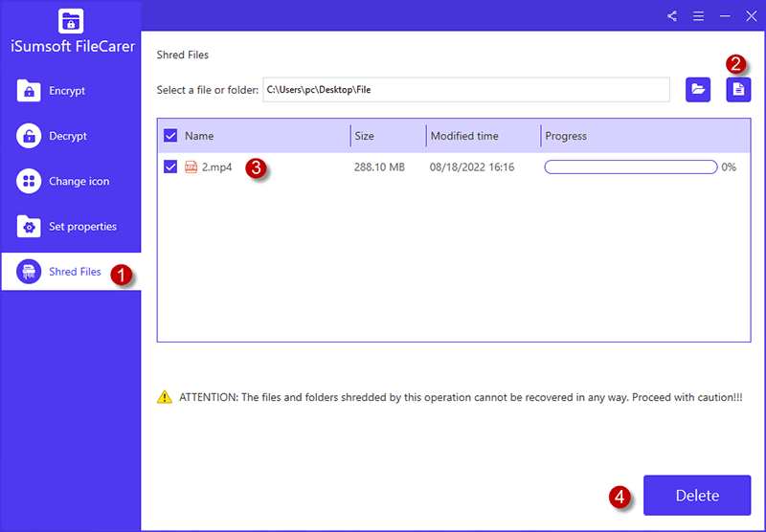This screenshot has width=766, height=532.
Task: Click the Size column header
Action: (x=365, y=136)
